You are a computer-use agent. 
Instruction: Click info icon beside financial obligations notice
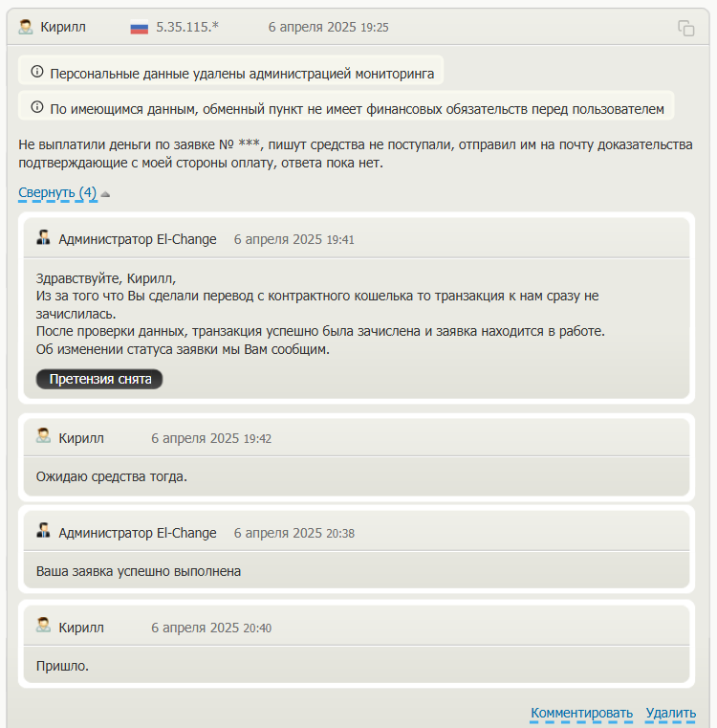[x=37, y=107]
